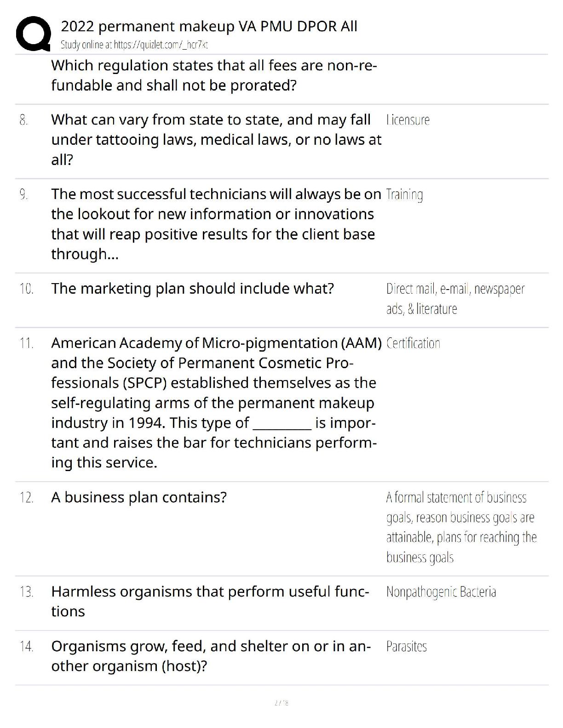The image size is (563, 728).
Task: Click the non-refundable fees regulation question
Action: (x=214, y=75)
